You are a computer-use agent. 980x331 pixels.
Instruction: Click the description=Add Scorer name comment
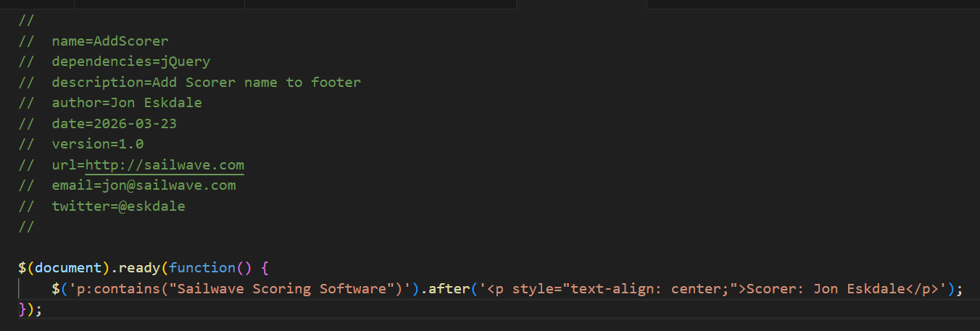(x=206, y=83)
